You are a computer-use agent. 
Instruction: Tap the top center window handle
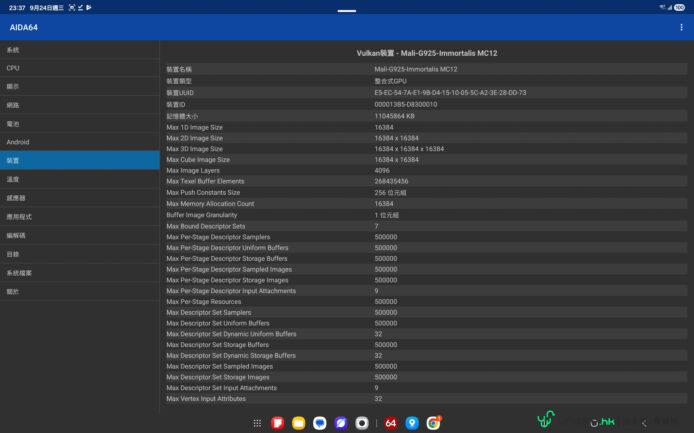pos(347,11)
